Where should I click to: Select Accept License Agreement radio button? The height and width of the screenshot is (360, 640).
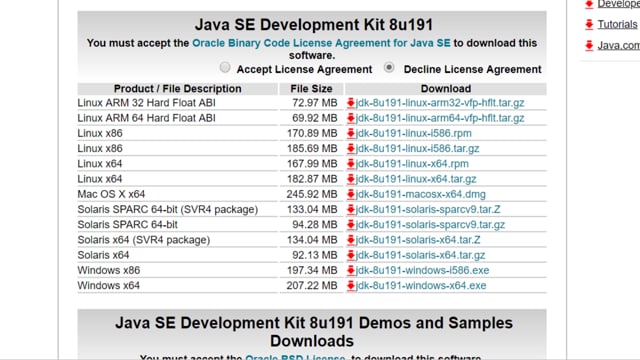(225, 67)
